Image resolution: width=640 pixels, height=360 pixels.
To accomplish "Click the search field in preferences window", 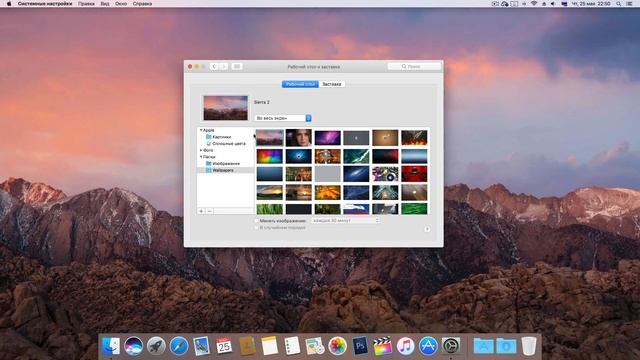I will tap(414, 66).
